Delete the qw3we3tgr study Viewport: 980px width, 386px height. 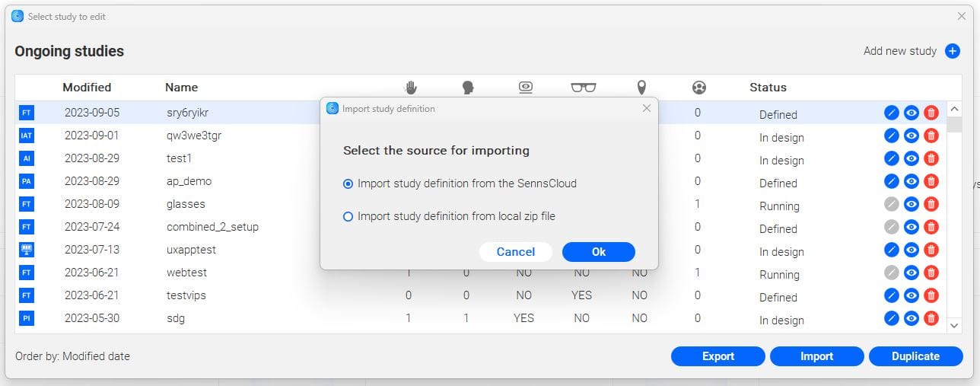(x=931, y=136)
